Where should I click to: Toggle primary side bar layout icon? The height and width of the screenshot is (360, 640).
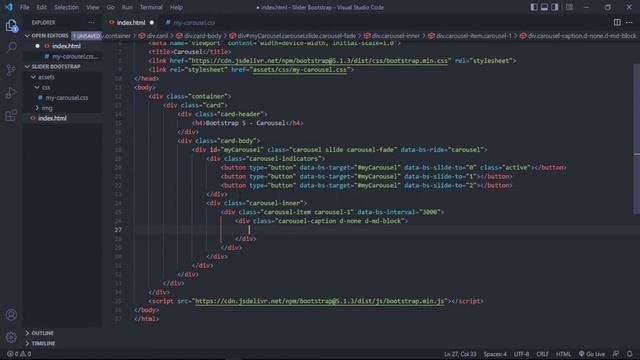click(x=534, y=7)
